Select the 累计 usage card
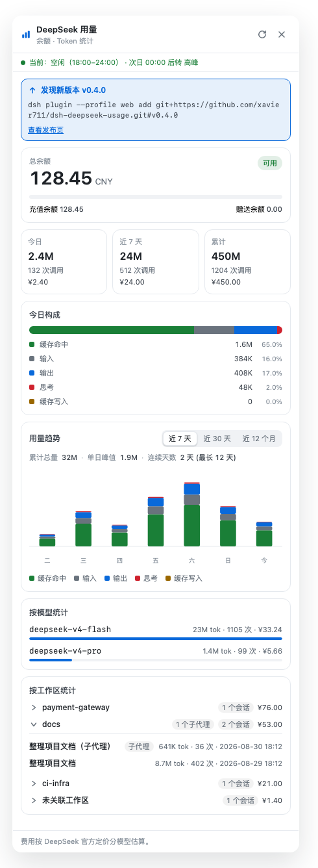Image resolution: width=318 pixels, height=868 pixels. pyautogui.click(x=247, y=262)
